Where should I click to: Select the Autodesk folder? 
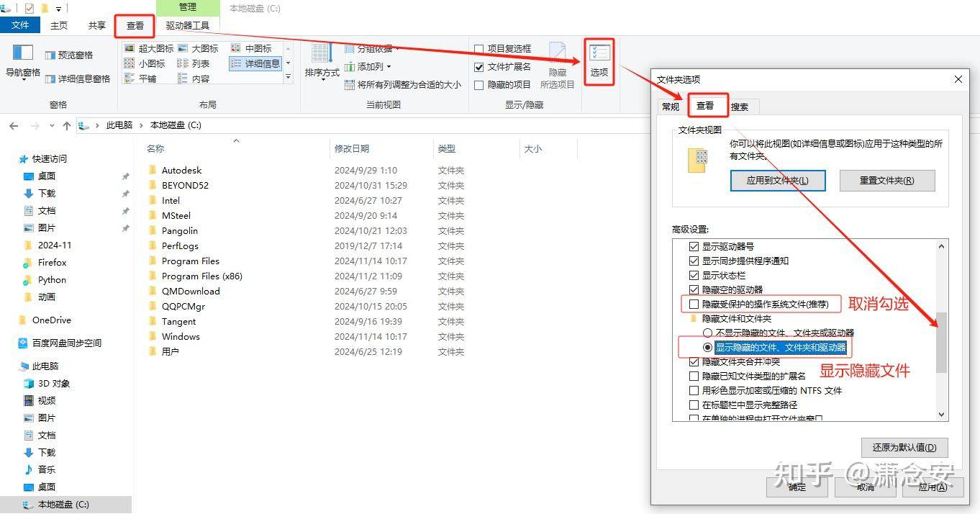[x=181, y=170]
